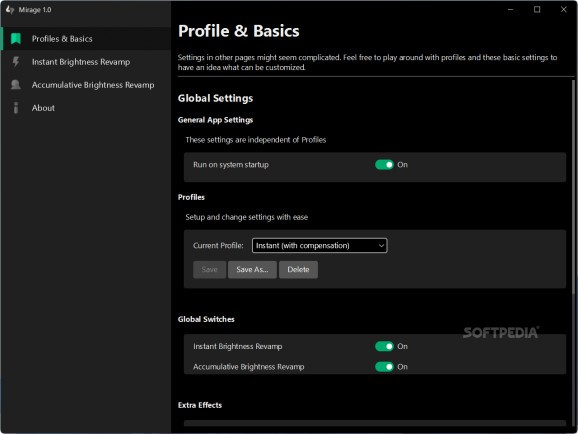This screenshot has width=578, height=434.
Task: Click the grayed-out Save button
Action: coord(209,270)
